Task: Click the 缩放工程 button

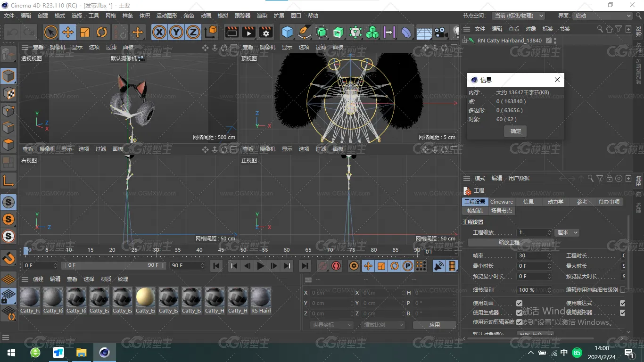Action: click(x=511, y=242)
